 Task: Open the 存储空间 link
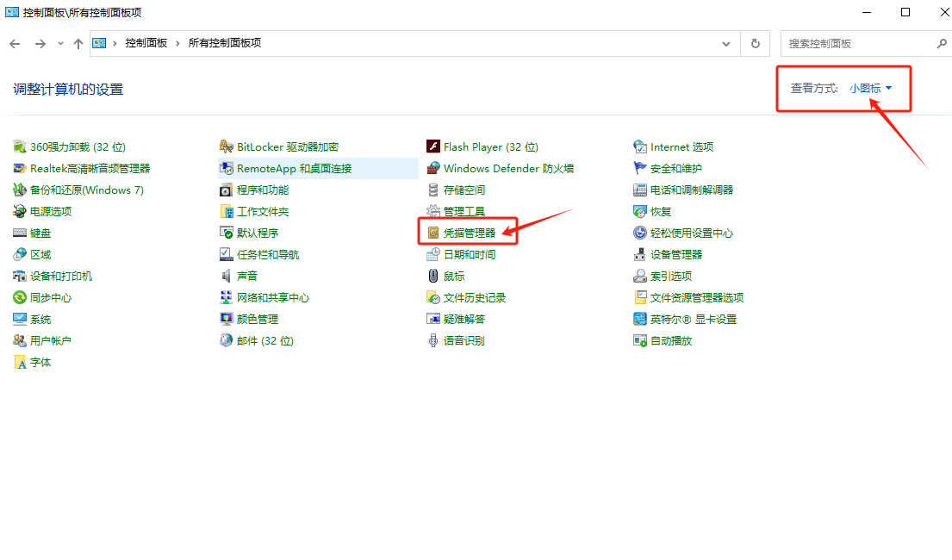pyautogui.click(x=464, y=190)
